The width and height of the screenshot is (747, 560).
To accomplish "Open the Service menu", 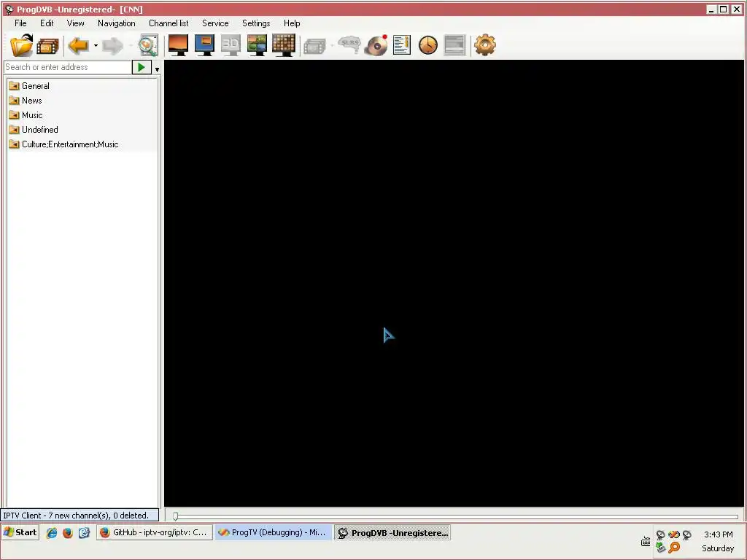I will (x=215, y=23).
